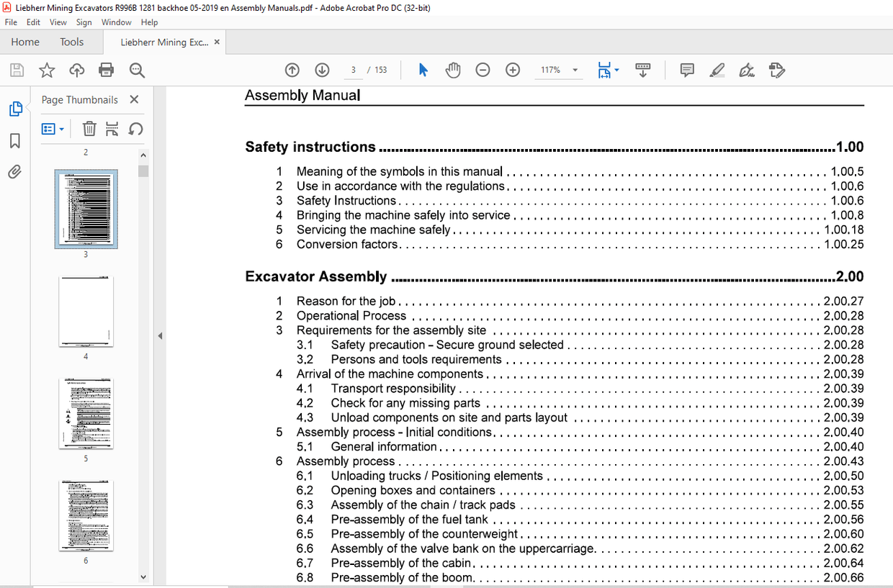Open the Sign menu
The height and width of the screenshot is (588, 893).
point(84,22)
